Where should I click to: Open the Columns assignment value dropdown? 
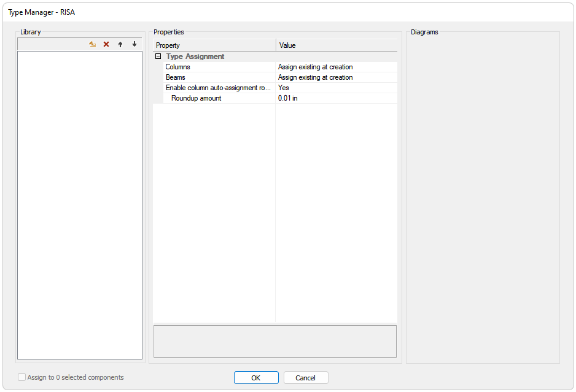point(336,67)
